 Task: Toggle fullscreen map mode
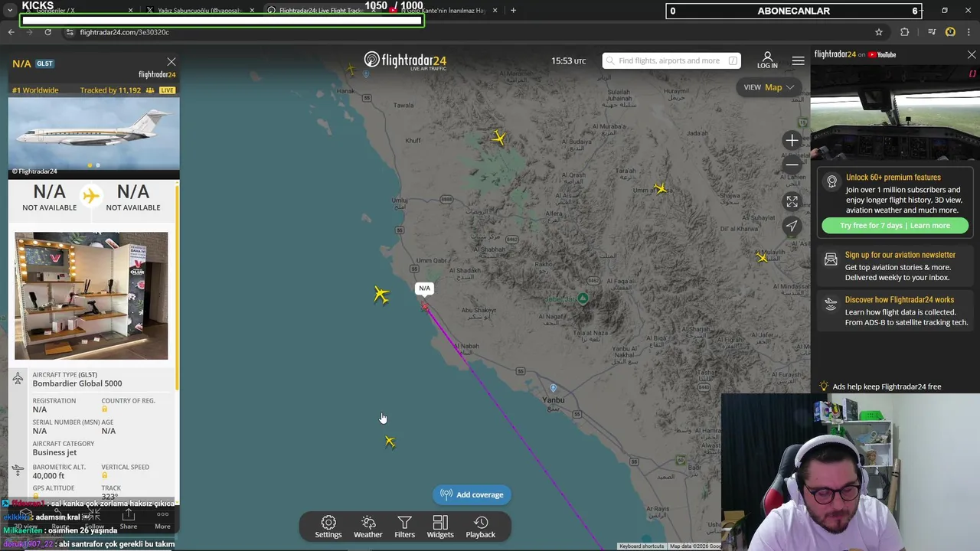tap(792, 201)
